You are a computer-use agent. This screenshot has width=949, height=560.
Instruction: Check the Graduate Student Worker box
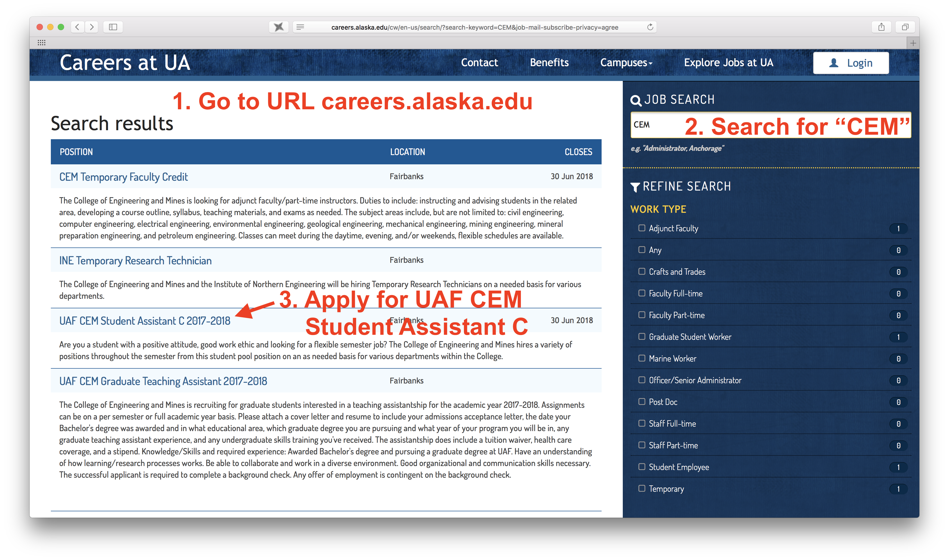pyautogui.click(x=641, y=336)
